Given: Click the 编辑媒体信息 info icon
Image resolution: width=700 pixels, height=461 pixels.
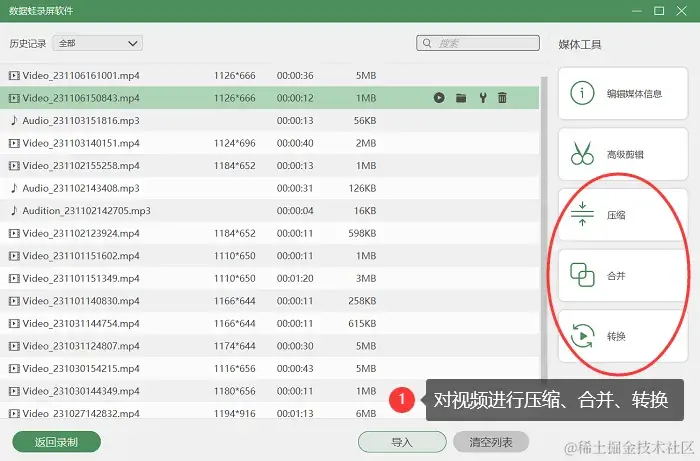Looking at the screenshot, I should pos(582,93).
